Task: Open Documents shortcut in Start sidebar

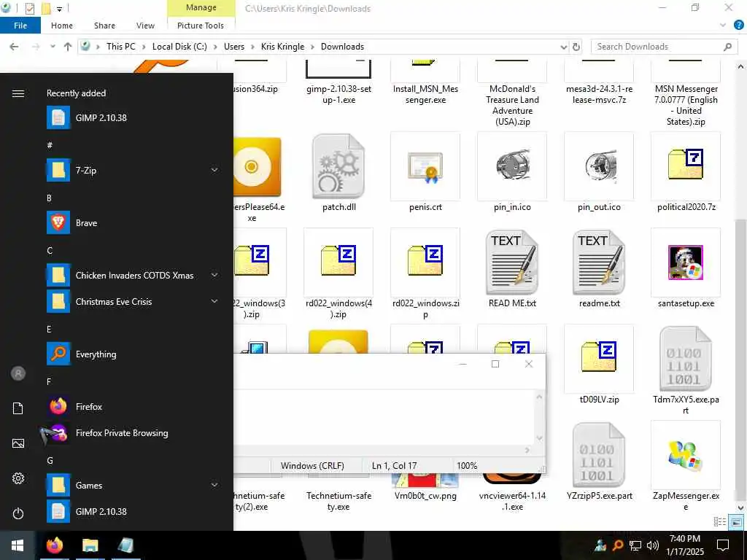Action: coord(18,408)
